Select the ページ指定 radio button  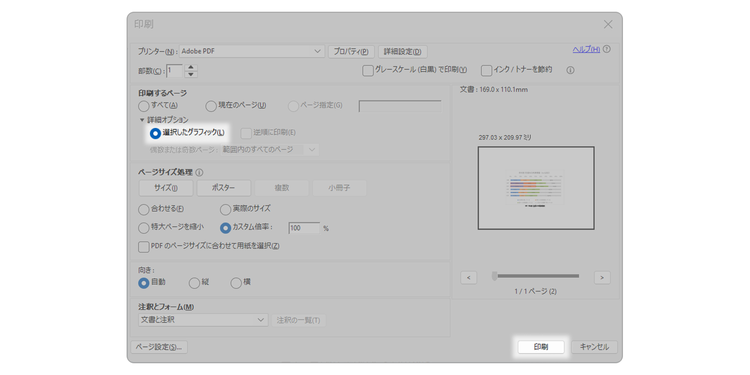tap(294, 106)
